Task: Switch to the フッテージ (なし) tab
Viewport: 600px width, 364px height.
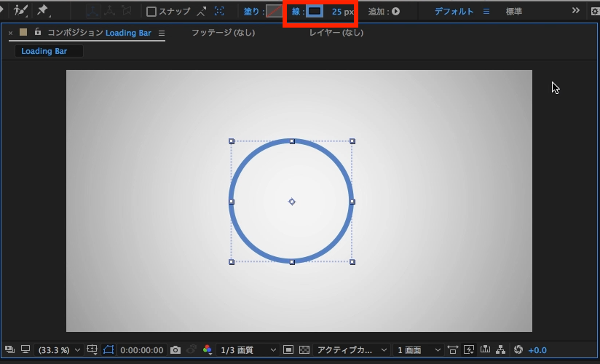Action: coord(223,33)
